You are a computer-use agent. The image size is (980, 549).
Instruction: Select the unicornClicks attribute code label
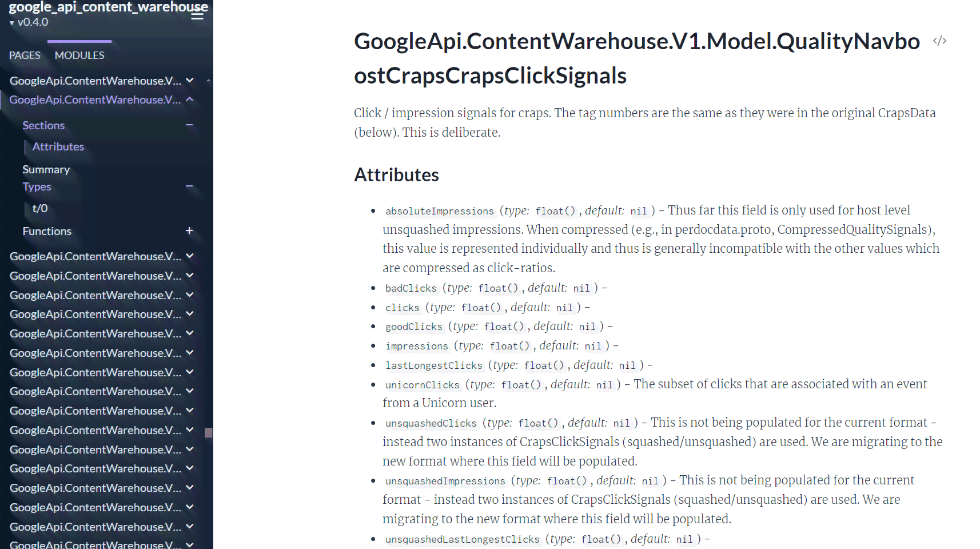(x=422, y=385)
